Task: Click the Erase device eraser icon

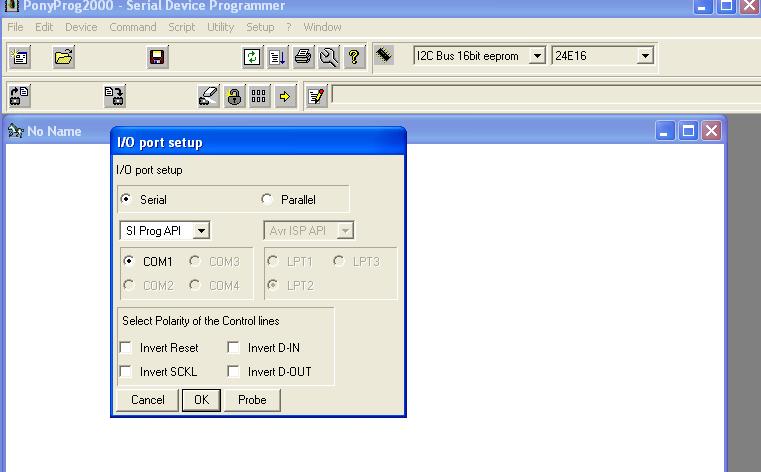Action: [209, 96]
